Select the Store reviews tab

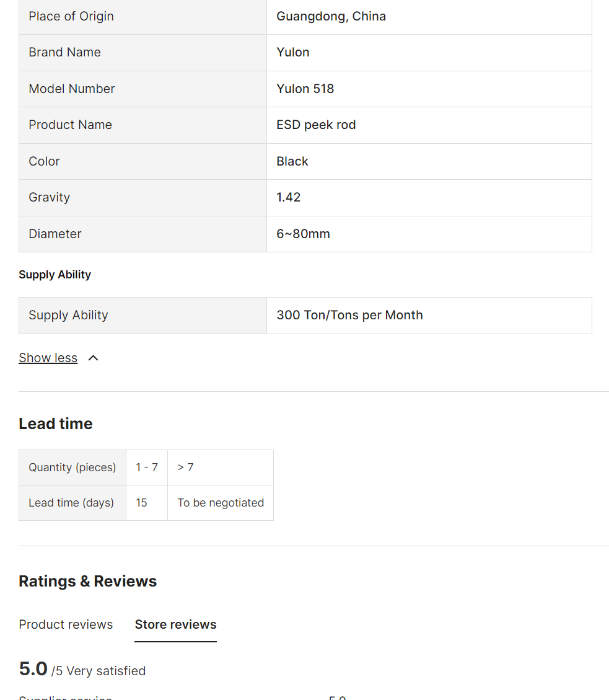[x=175, y=624]
